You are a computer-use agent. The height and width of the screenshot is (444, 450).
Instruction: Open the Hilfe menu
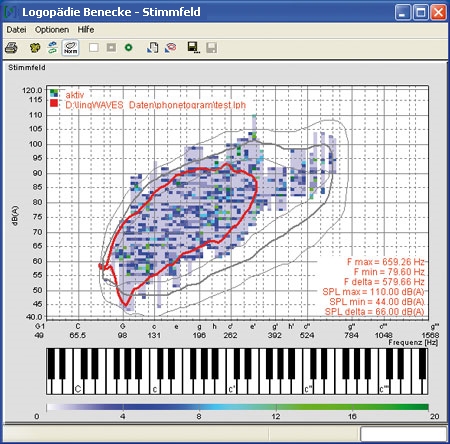click(86, 30)
